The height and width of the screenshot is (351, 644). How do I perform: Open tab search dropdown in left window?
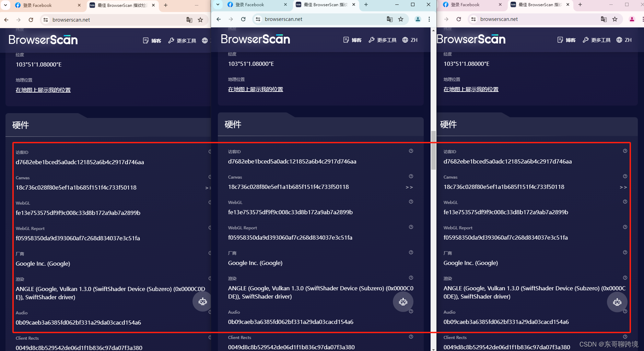tap(5, 5)
